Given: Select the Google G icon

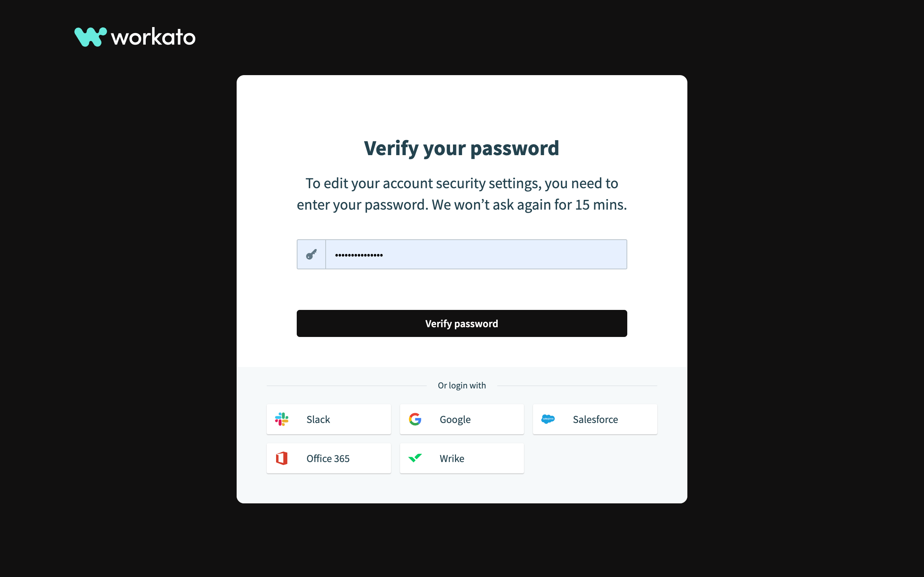Looking at the screenshot, I should (x=415, y=419).
